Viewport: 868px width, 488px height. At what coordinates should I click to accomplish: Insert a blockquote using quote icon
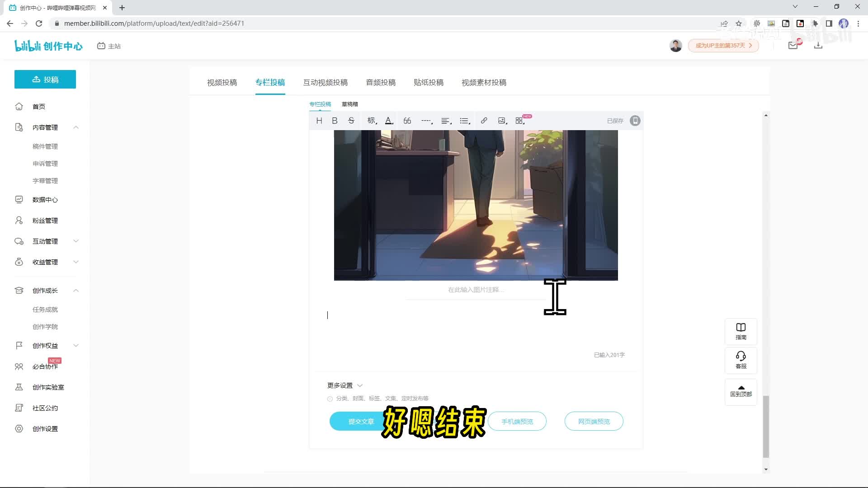point(407,121)
